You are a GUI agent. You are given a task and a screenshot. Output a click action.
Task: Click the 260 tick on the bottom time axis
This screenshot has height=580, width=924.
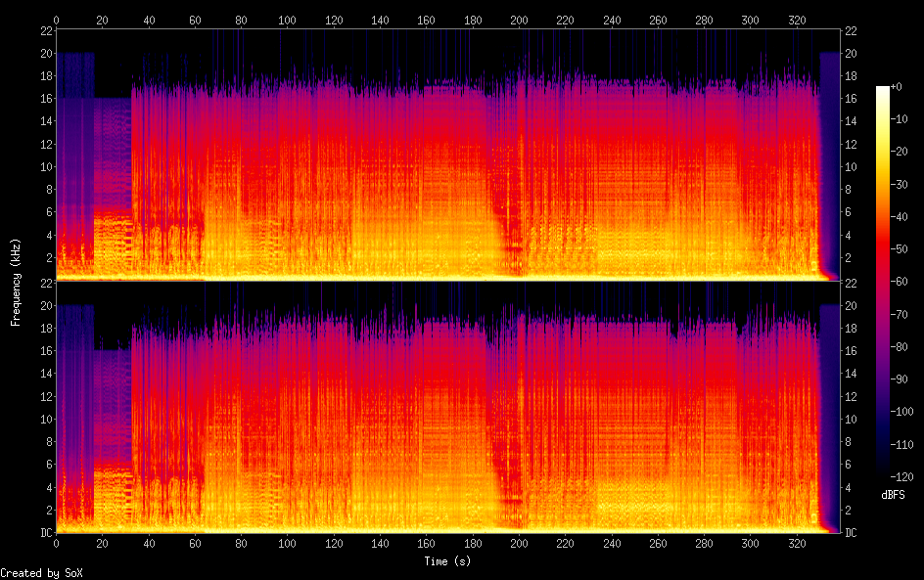tap(658, 544)
